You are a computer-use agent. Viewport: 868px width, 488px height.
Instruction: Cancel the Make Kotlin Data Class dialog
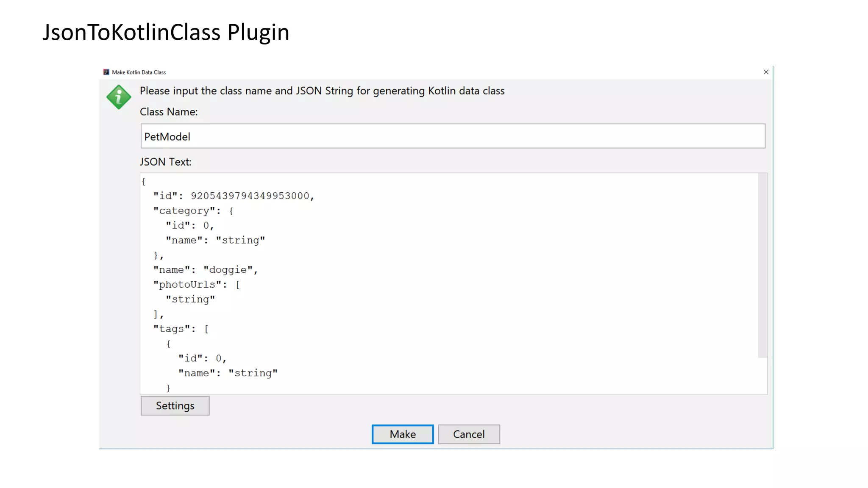[469, 434]
